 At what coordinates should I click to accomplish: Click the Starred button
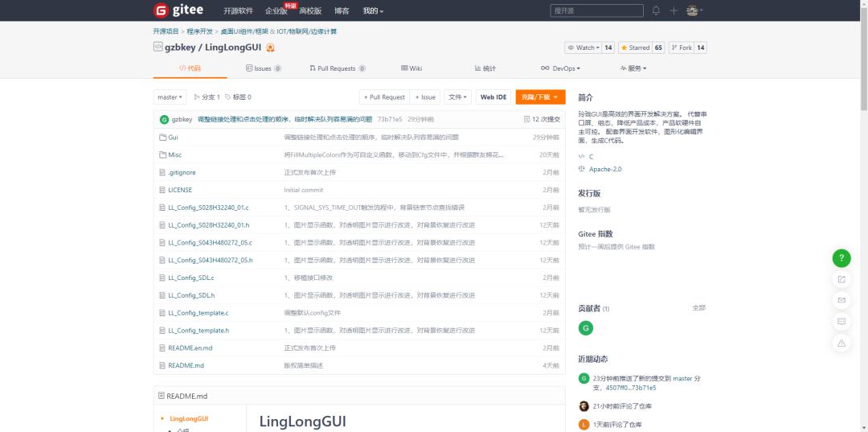(x=635, y=47)
